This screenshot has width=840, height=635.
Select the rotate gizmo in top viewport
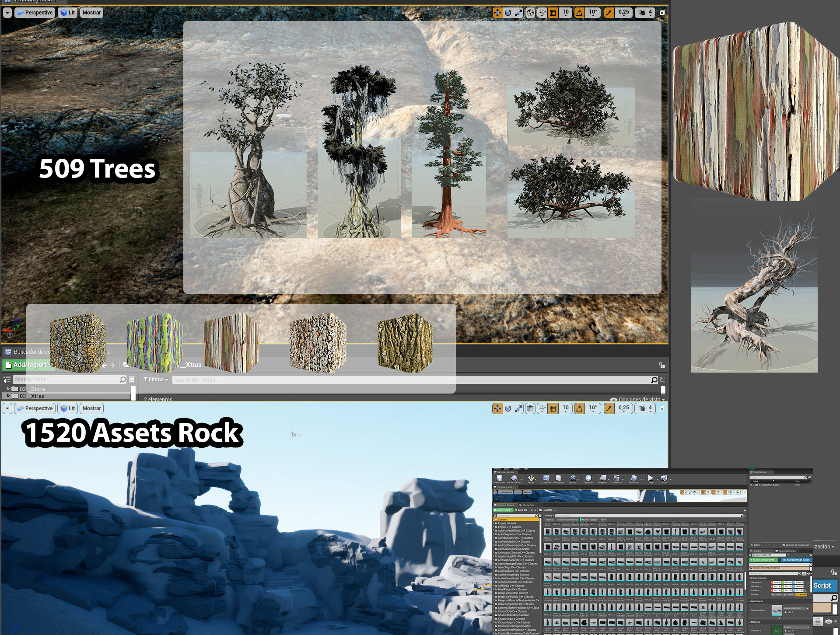tap(508, 13)
